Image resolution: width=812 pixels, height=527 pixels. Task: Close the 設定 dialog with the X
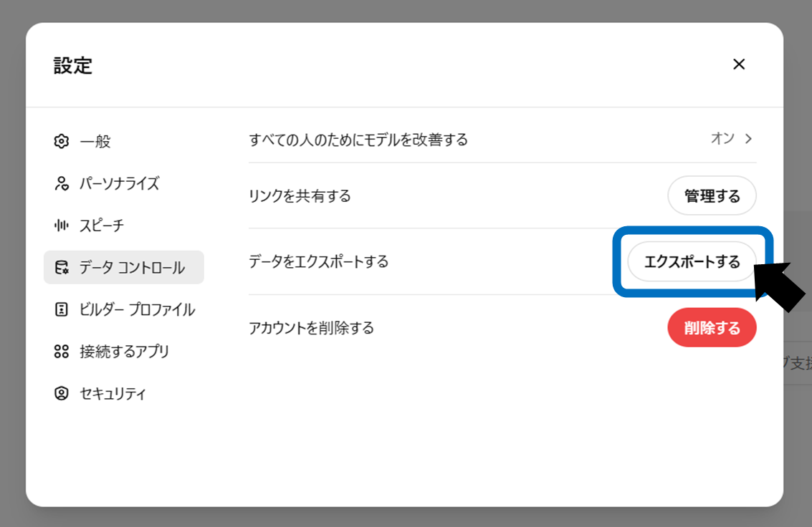(x=739, y=64)
